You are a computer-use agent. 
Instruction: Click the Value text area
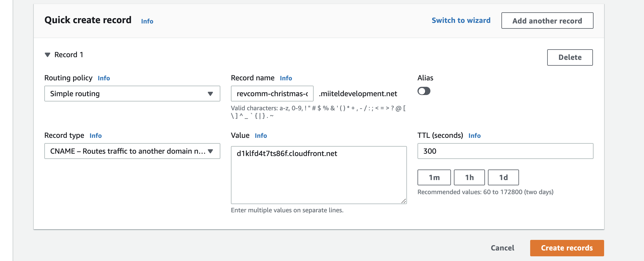[319, 175]
